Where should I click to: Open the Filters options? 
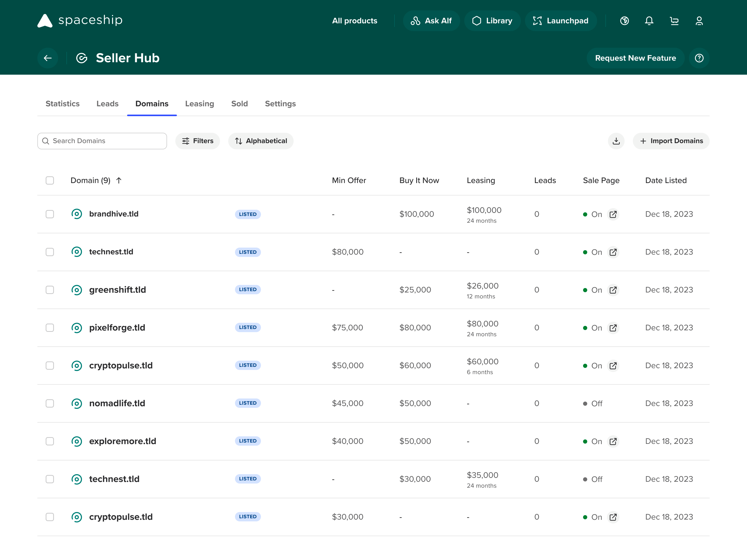tap(198, 141)
